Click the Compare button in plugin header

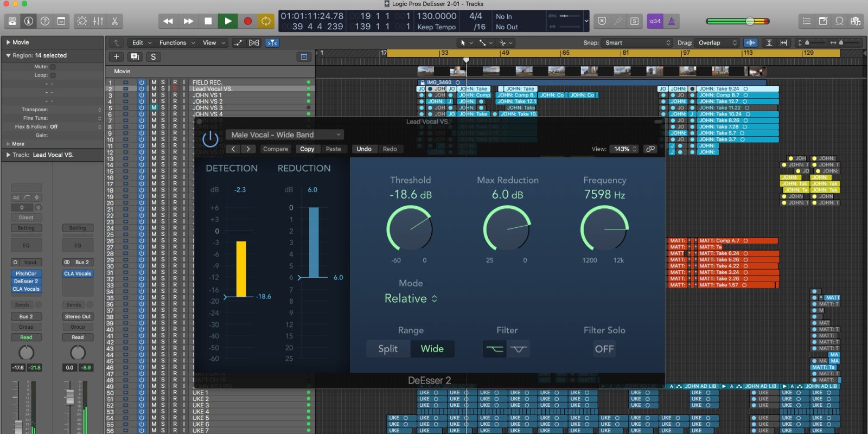[x=276, y=149]
